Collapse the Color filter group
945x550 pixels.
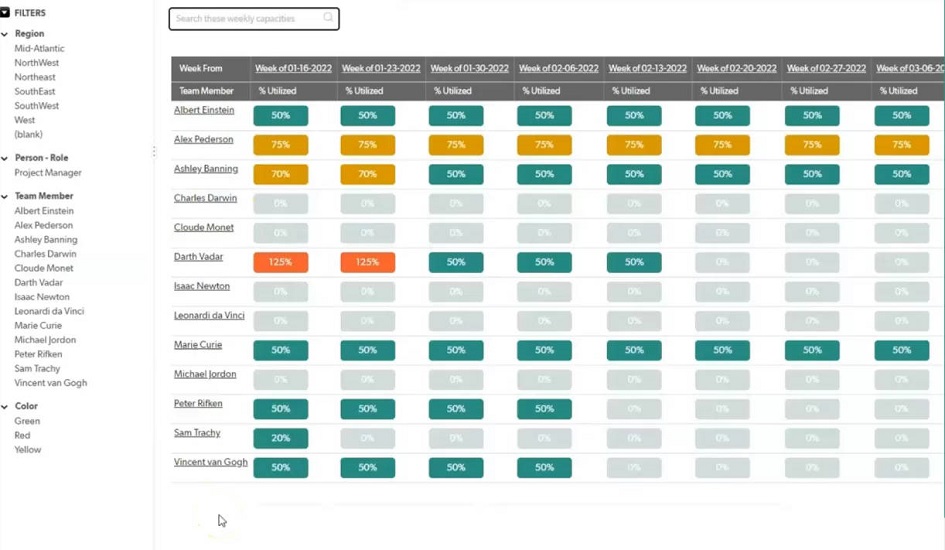click(5, 407)
